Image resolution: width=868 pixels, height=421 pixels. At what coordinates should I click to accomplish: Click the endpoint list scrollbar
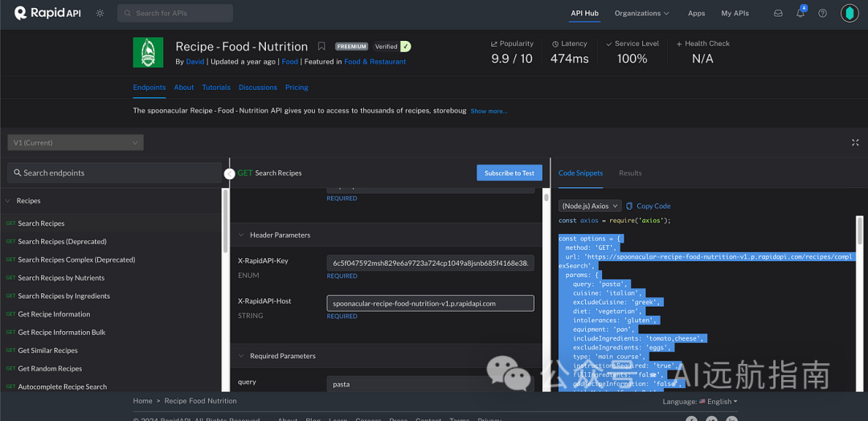(x=225, y=221)
